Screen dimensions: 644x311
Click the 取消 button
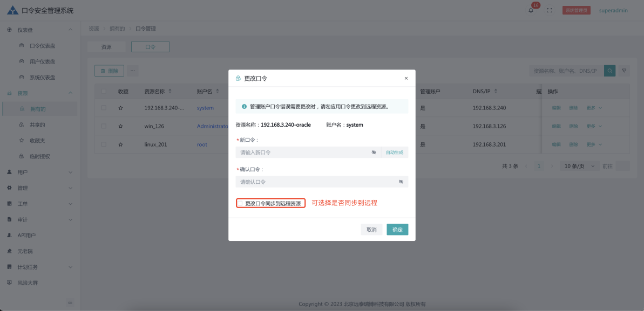pos(371,230)
